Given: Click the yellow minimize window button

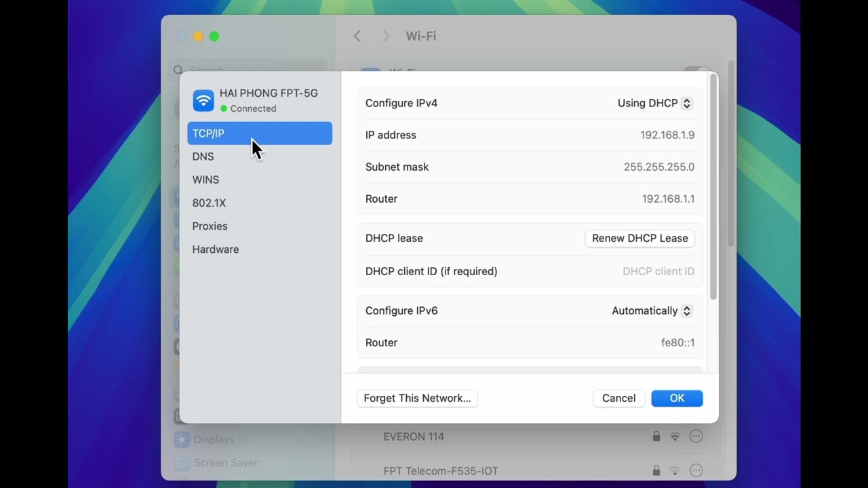Looking at the screenshot, I should coord(198,37).
